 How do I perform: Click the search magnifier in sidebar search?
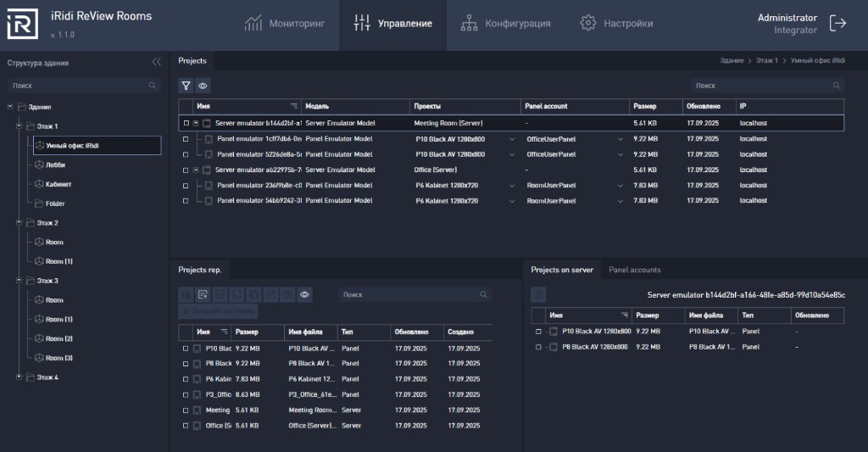coord(153,86)
